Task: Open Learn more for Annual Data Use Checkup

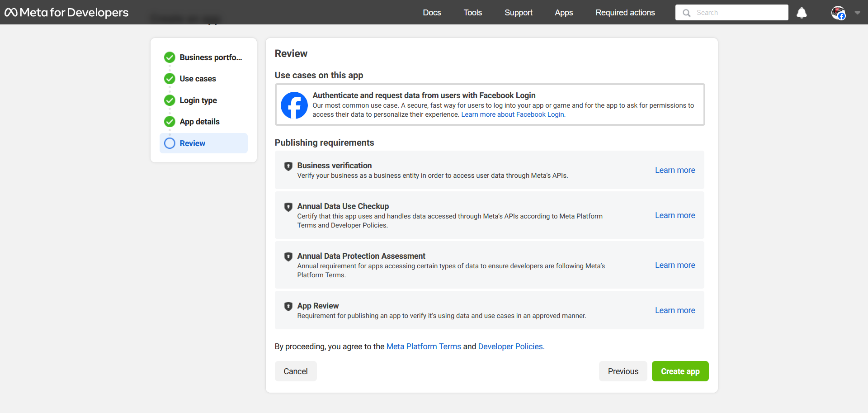Action: [x=675, y=215]
